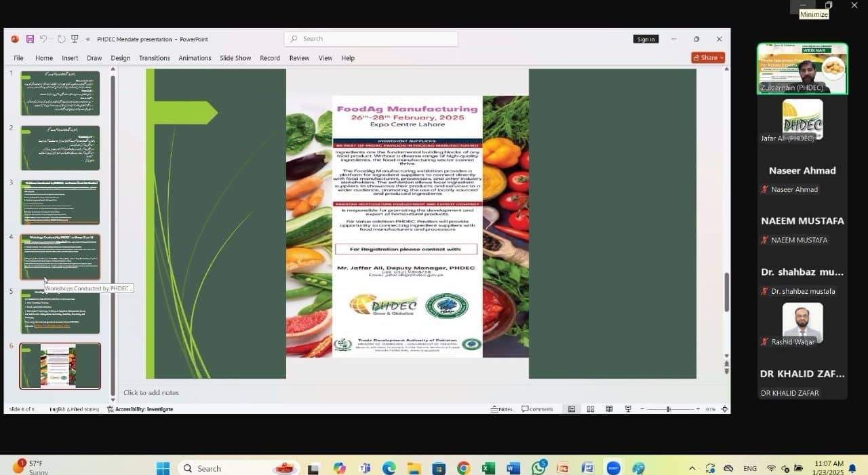Switch to Slide Sorter view
Screen dimensions: 868x475
[x=591, y=409]
